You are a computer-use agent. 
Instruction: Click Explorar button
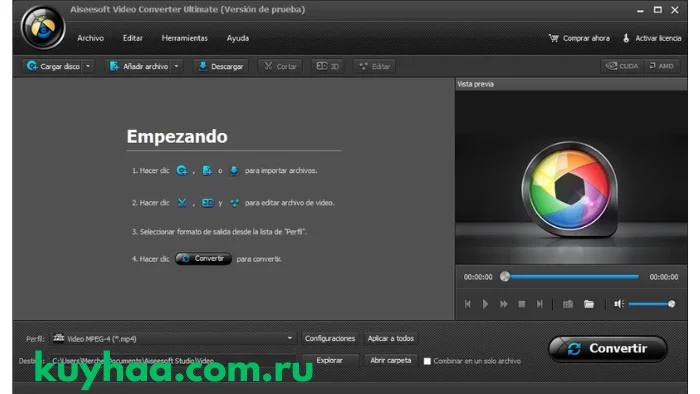tap(329, 361)
